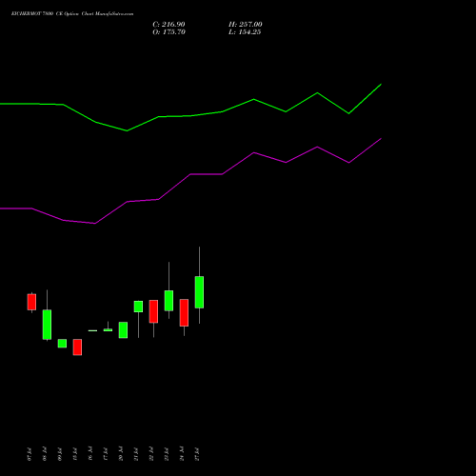Click the red candle above 22 Jul
The image size is (476, 476).
(x=153, y=311)
